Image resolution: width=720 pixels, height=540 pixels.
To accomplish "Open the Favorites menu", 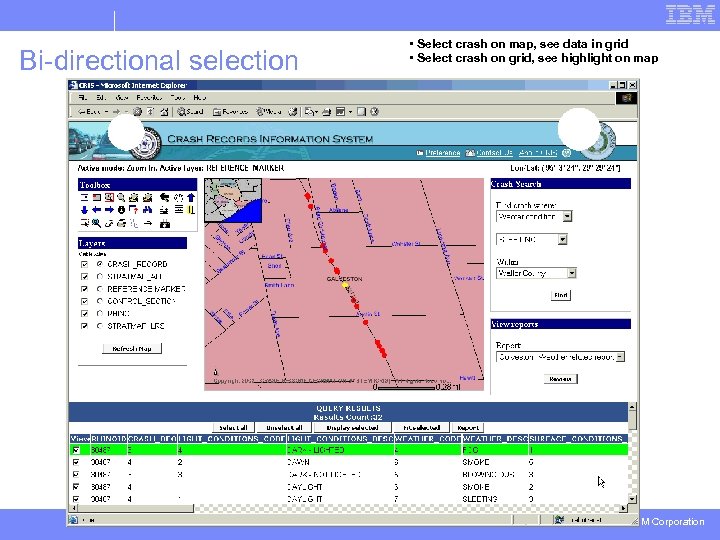I will [149, 97].
